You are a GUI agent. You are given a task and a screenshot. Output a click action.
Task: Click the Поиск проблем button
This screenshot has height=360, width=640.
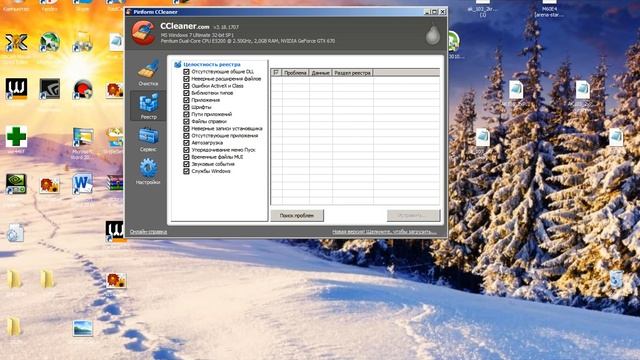(x=297, y=216)
